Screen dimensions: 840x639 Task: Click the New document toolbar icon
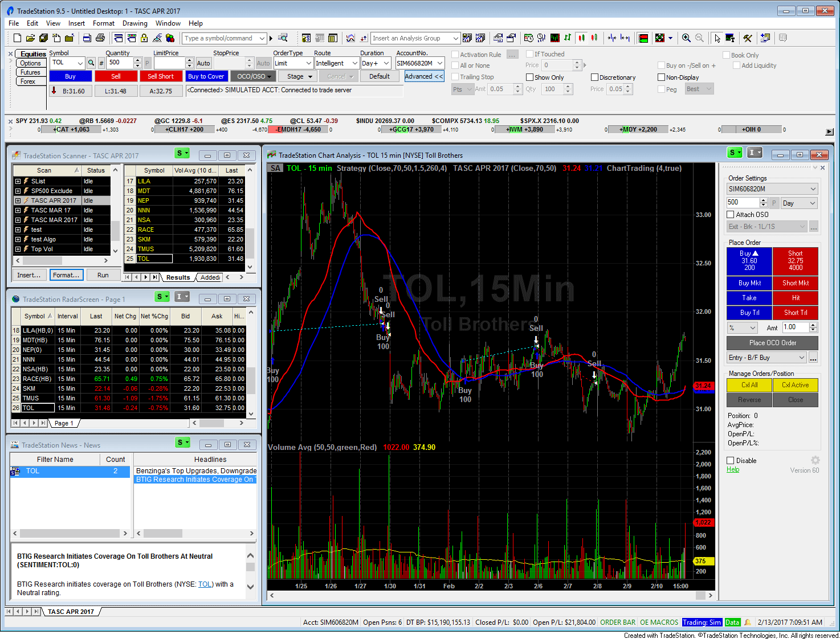[17, 38]
